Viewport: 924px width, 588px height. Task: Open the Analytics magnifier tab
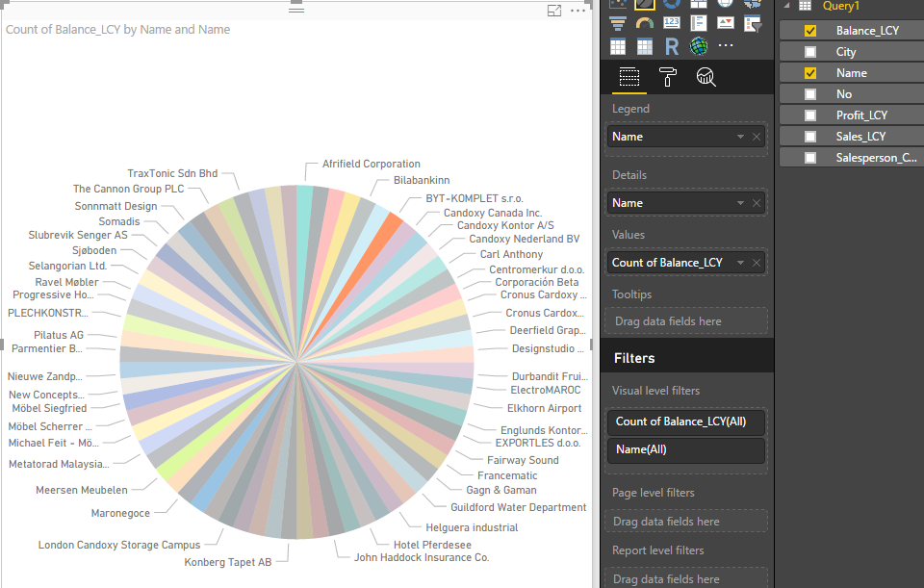coord(706,77)
